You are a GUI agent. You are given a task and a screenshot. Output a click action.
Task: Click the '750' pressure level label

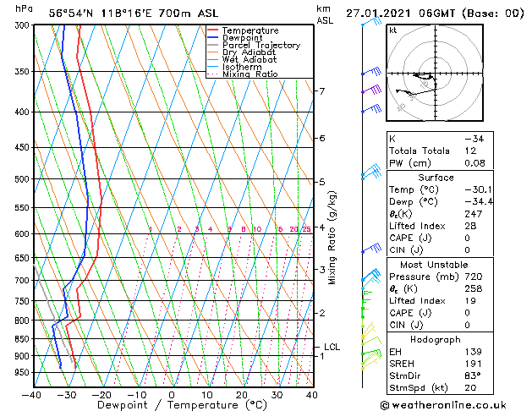pyautogui.click(x=24, y=301)
